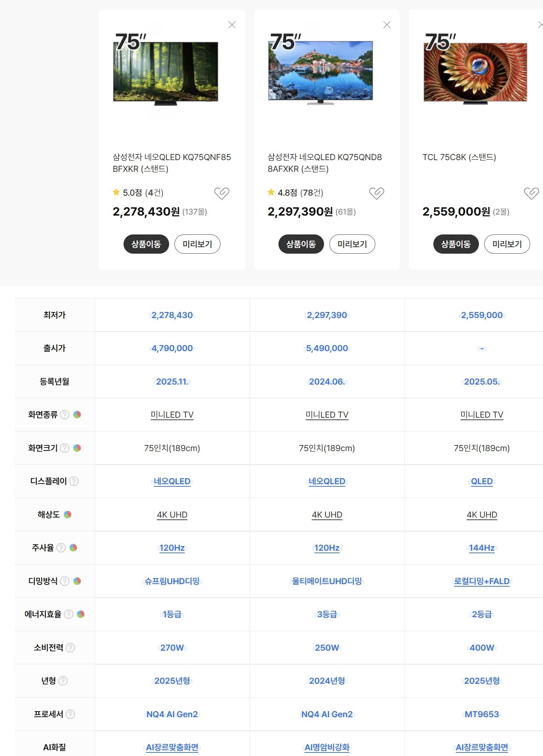Open help for 프로세서 row

click(71, 714)
